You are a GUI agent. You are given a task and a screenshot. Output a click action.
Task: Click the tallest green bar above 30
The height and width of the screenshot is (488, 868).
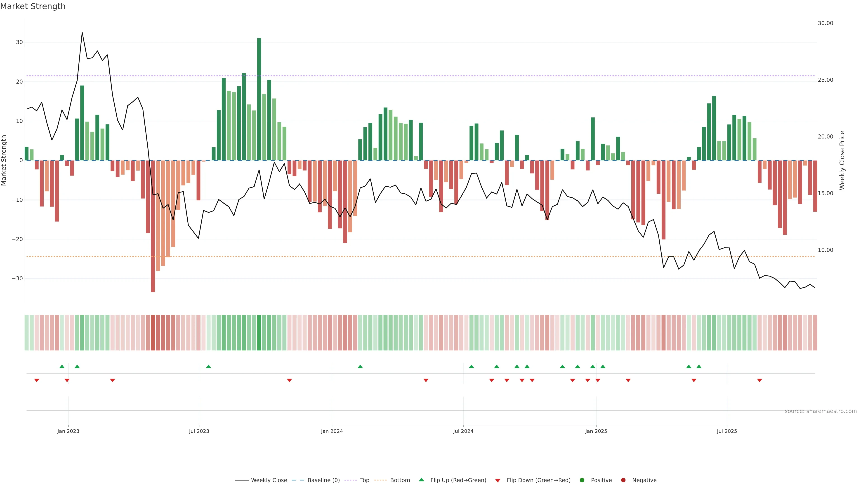(259, 99)
